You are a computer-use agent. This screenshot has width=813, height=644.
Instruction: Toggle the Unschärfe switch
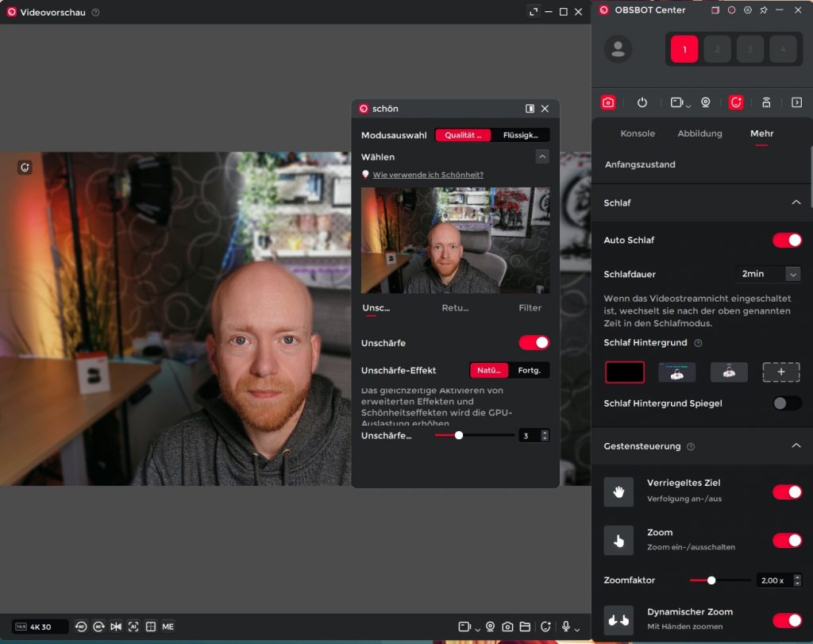[x=534, y=343]
